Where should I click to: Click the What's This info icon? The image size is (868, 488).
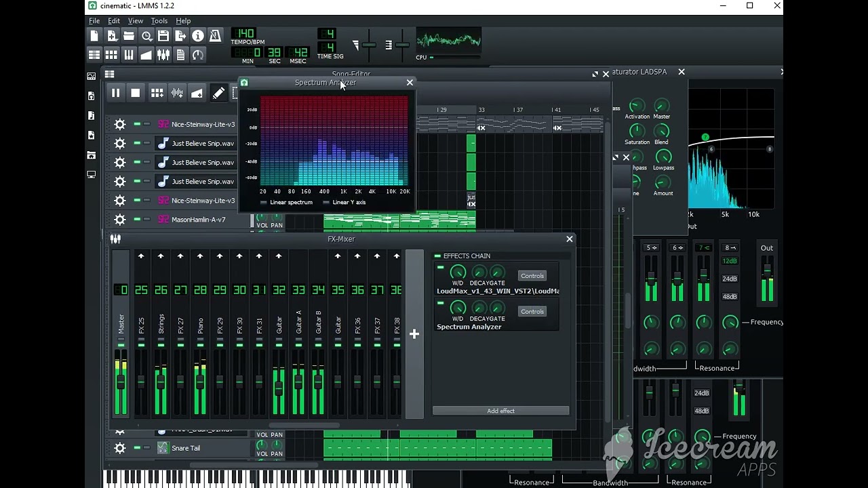[198, 36]
